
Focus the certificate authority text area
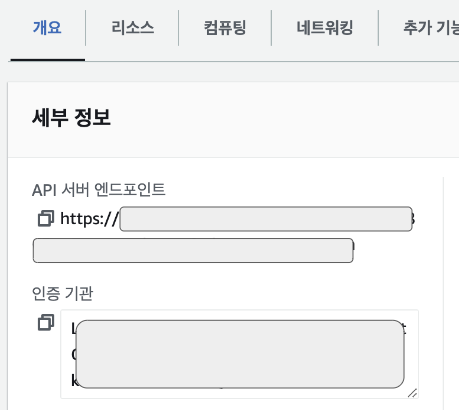click(x=239, y=354)
